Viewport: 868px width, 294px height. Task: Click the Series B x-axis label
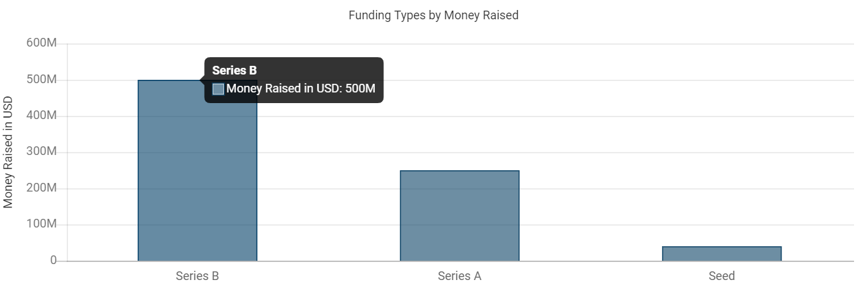(x=197, y=276)
